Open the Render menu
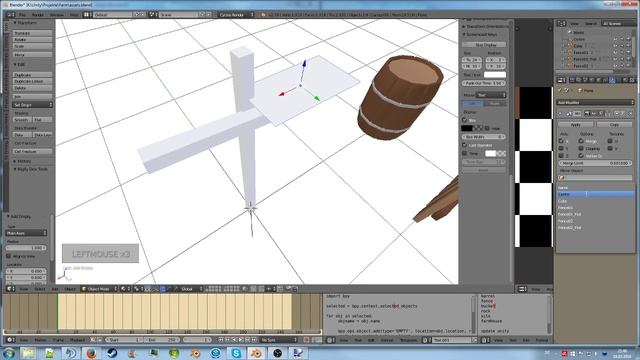 [38, 15]
